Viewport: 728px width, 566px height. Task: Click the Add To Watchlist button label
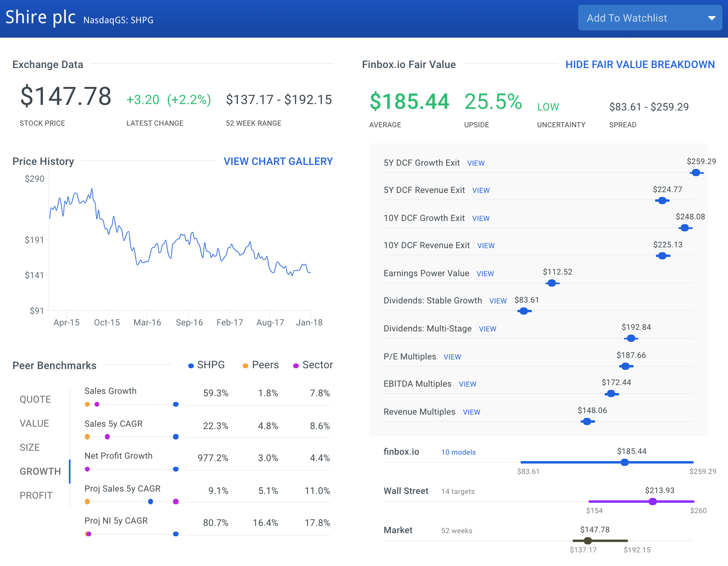tap(627, 18)
